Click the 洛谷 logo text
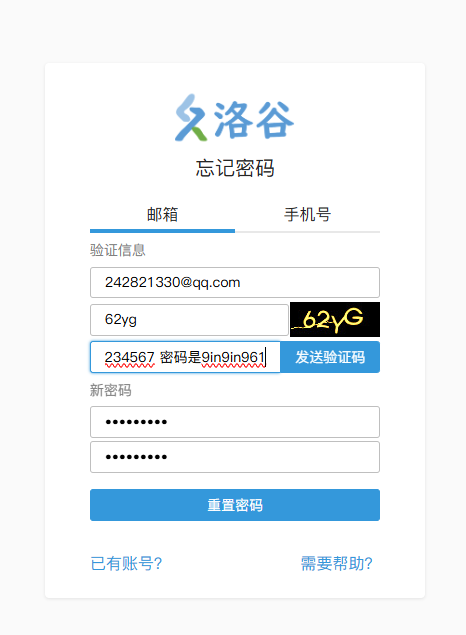466x635 pixels. point(253,120)
